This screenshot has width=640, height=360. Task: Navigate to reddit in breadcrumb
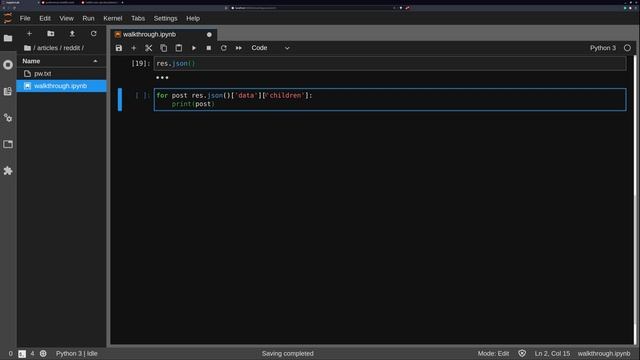pyautogui.click(x=72, y=48)
